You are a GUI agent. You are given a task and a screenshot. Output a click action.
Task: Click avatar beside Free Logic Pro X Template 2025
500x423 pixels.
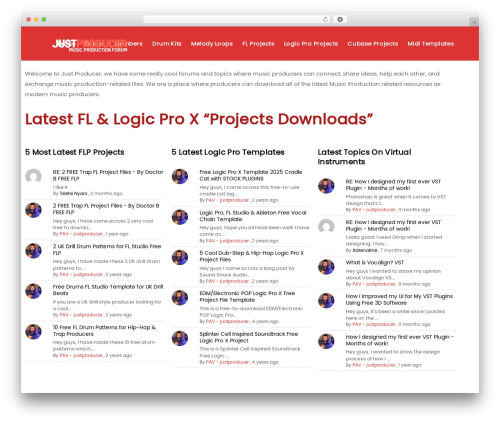pyautogui.click(x=180, y=176)
